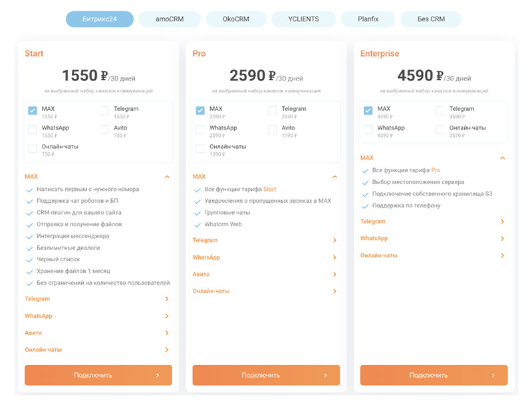Open the Pro link in Enterprise features
The image size is (532, 405).
[x=436, y=171]
